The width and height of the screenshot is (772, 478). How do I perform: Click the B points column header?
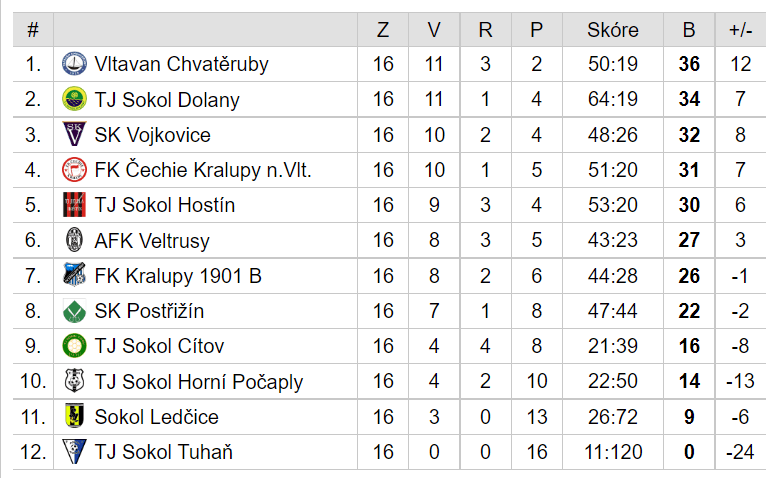(689, 30)
